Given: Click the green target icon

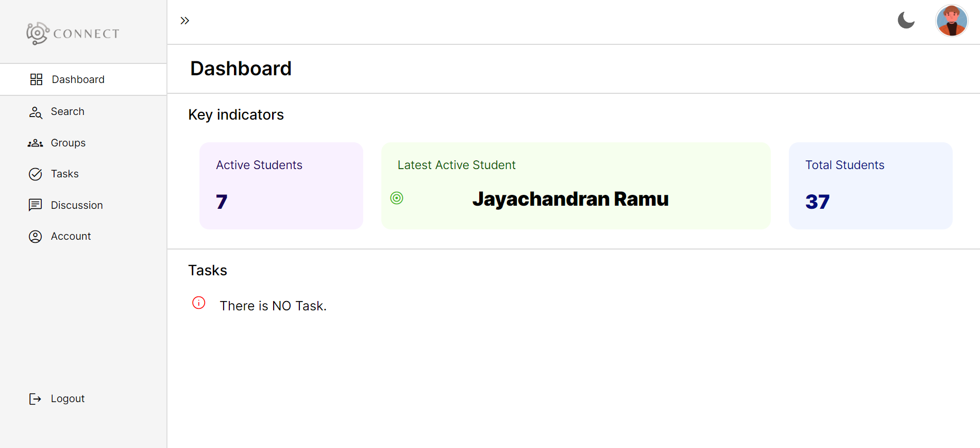Looking at the screenshot, I should tap(397, 198).
